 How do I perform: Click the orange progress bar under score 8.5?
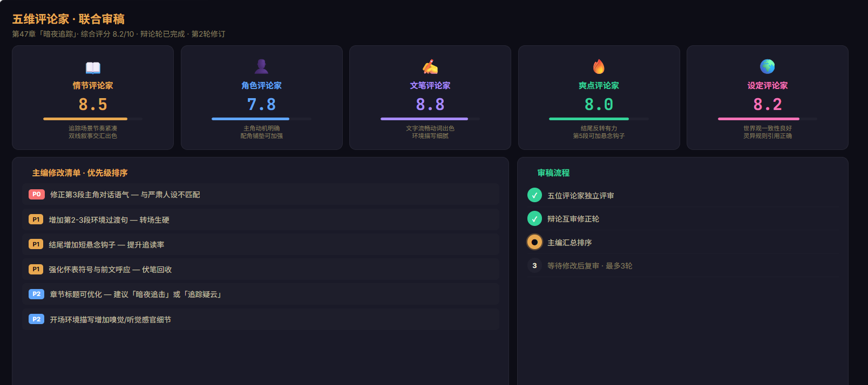pyautogui.click(x=85, y=119)
